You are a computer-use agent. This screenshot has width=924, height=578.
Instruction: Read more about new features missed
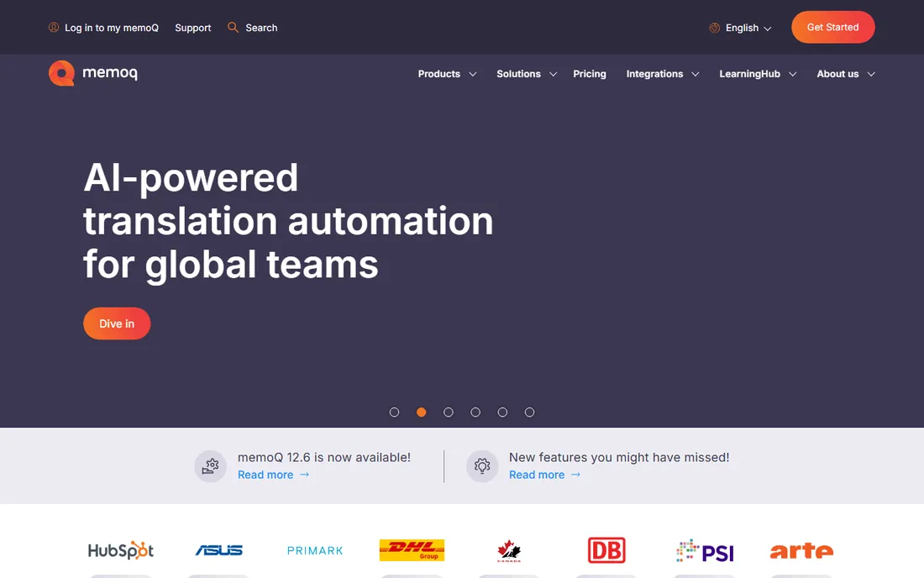click(x=536, y=475)
